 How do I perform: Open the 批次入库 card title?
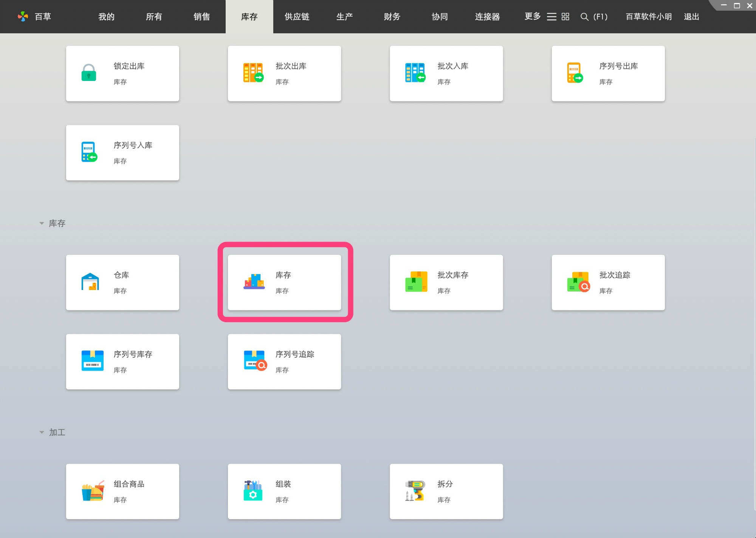click(x=453, y=66)
